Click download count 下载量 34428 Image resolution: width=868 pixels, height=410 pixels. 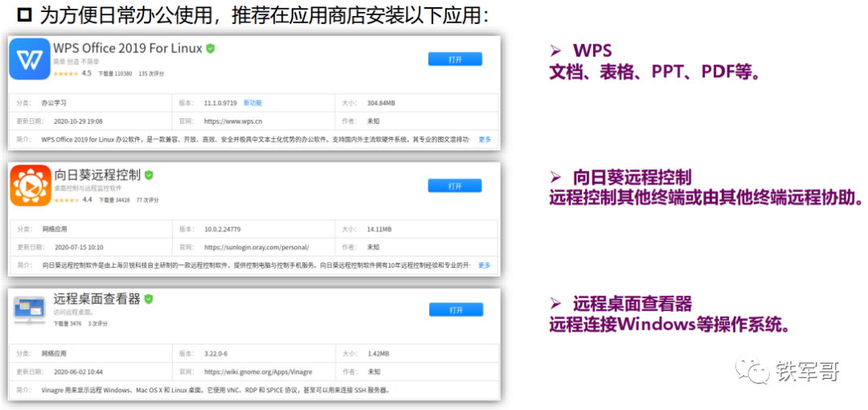(114, 200)
